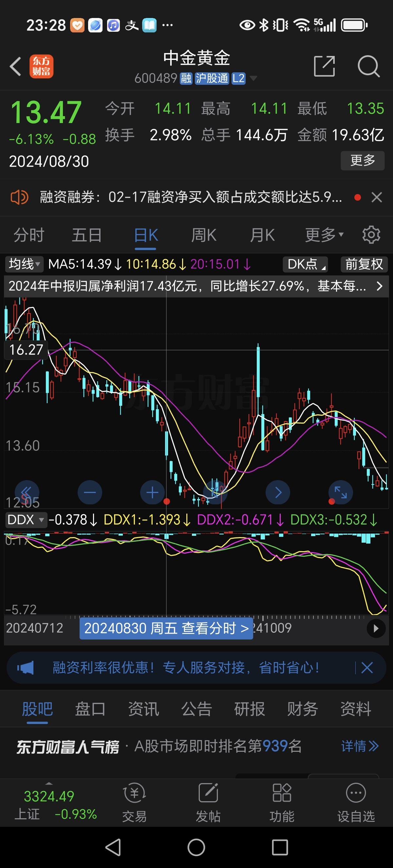Tap the 3324.49 上证 index value
Image resolution: width=393 pixels, height=868 pixels.
49,797
